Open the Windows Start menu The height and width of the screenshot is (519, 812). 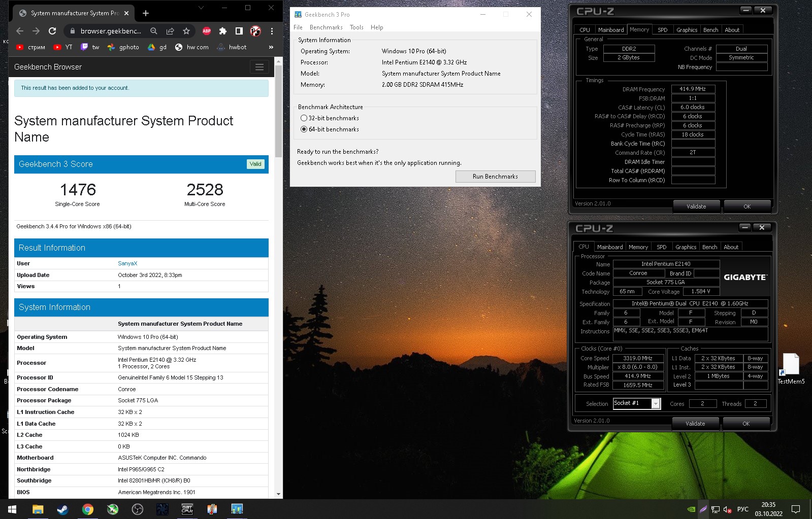pos(12,509)
